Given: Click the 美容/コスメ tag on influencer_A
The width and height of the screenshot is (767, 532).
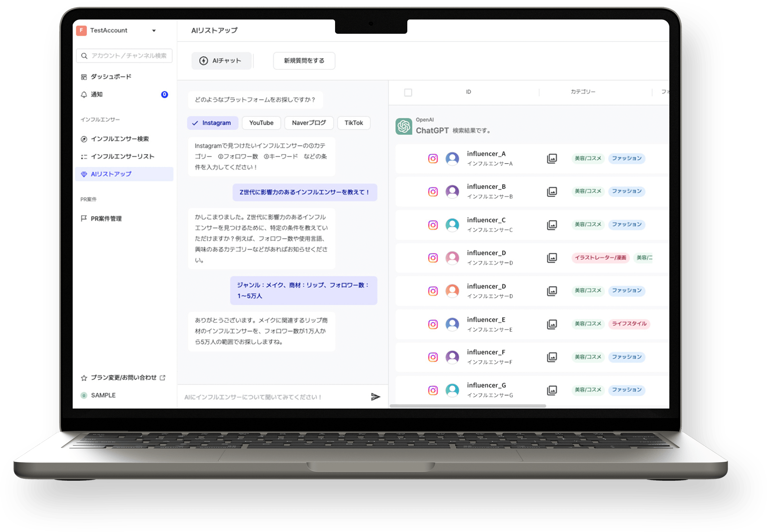Looking at the screenshot, I should pos(588,158).
